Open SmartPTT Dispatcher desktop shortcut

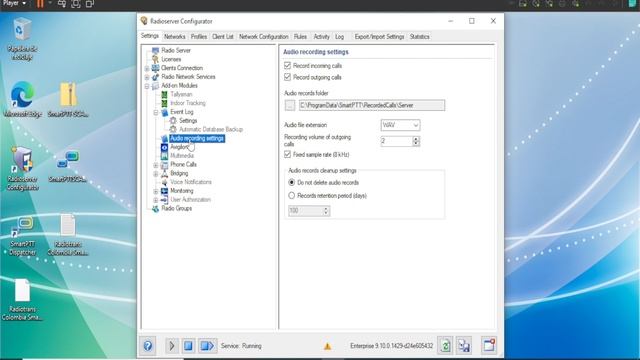click(22, 236)
